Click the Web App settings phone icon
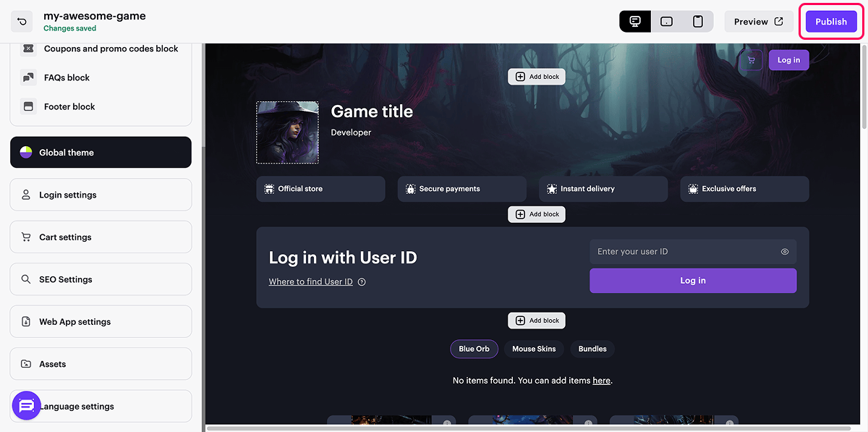The height and width of the screenshot is (432, 868). pyautogui.click(x=26, y=322)
